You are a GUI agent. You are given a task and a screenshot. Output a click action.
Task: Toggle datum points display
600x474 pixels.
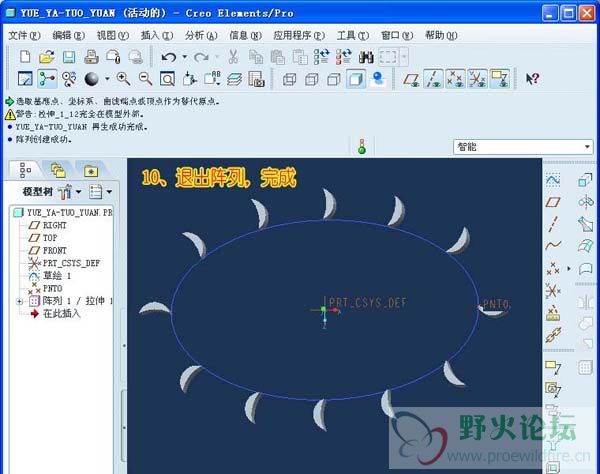455,79
